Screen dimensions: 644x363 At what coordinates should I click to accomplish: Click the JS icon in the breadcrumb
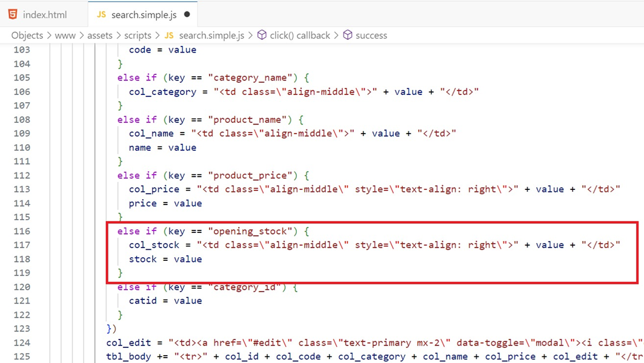click(x=169, y=35)
